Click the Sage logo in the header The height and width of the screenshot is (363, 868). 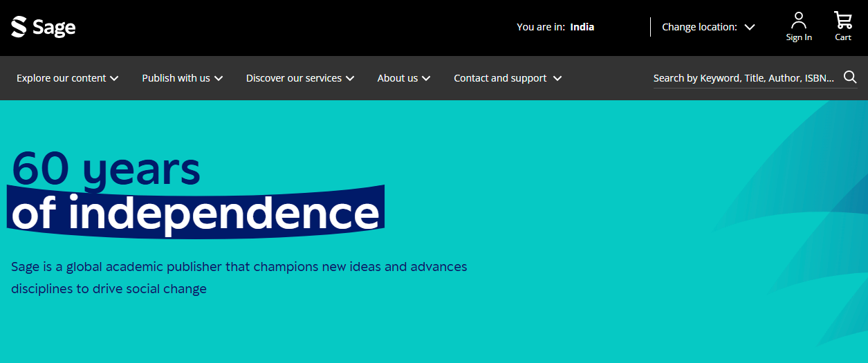pyautogui.click(x=43, y=27)
